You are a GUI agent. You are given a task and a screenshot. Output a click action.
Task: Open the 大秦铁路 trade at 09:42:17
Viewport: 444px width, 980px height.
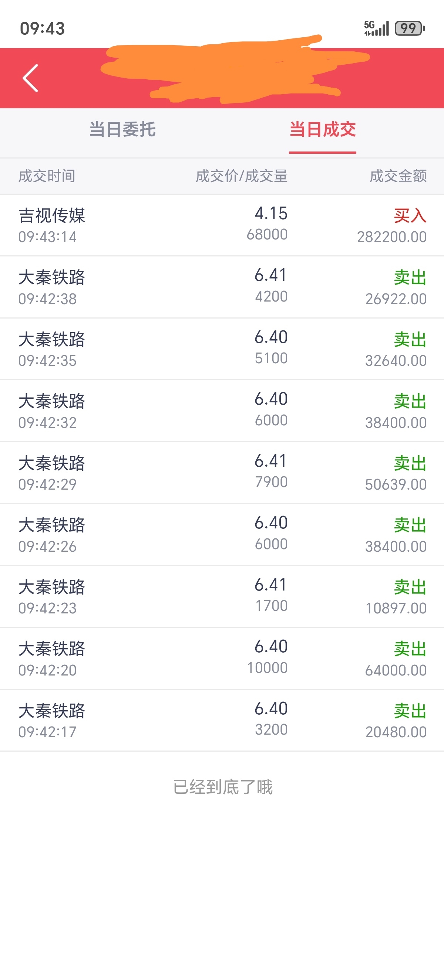(x=222, y=721)
